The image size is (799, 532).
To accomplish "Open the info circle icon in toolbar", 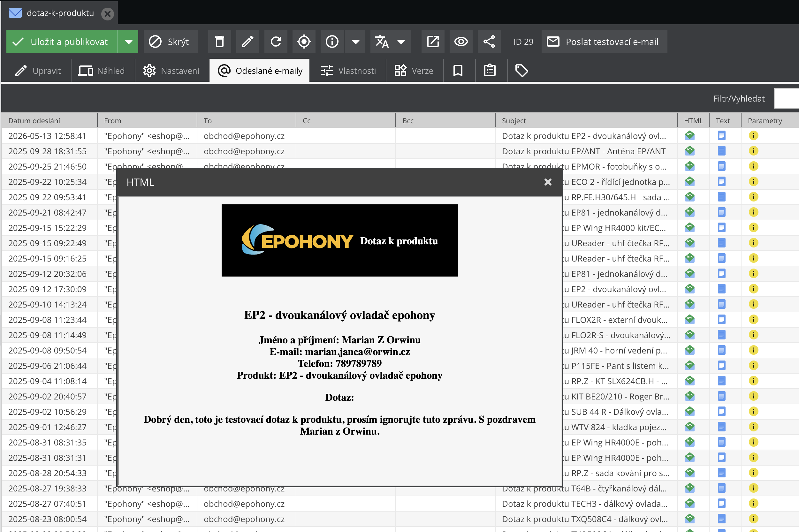I will point(332,42).
